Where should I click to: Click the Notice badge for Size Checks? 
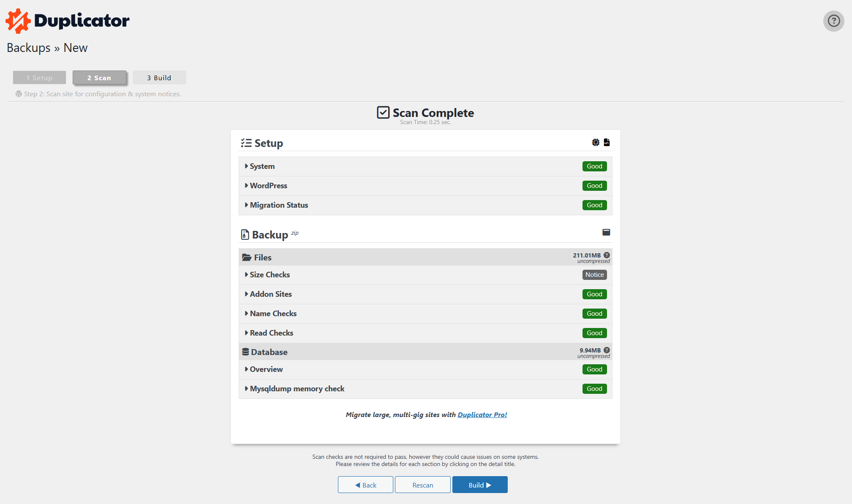click(x=594, y=275)
